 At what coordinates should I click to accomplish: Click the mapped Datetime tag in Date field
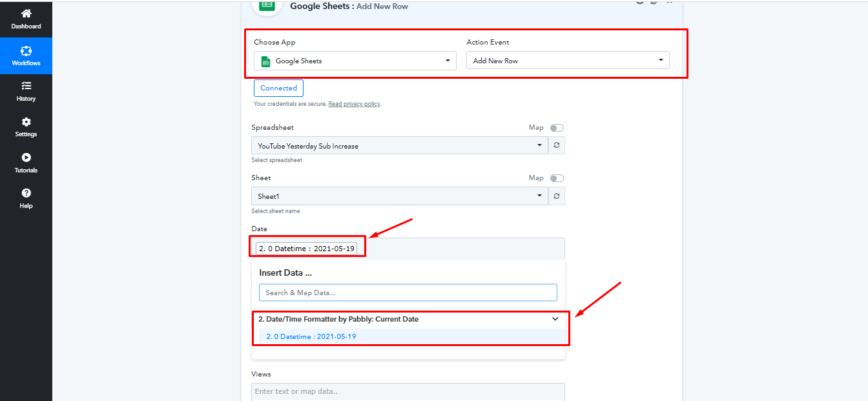(306, 249)
